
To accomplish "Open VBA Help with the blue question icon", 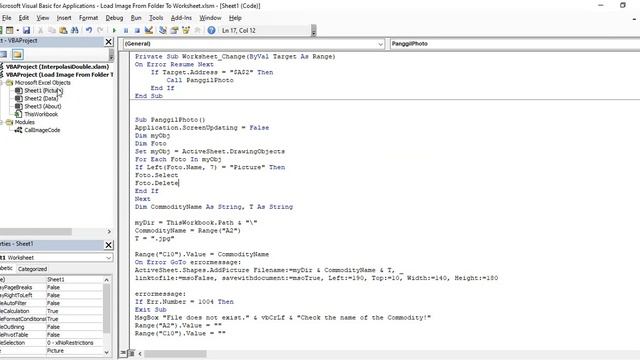I will (211, 30).
